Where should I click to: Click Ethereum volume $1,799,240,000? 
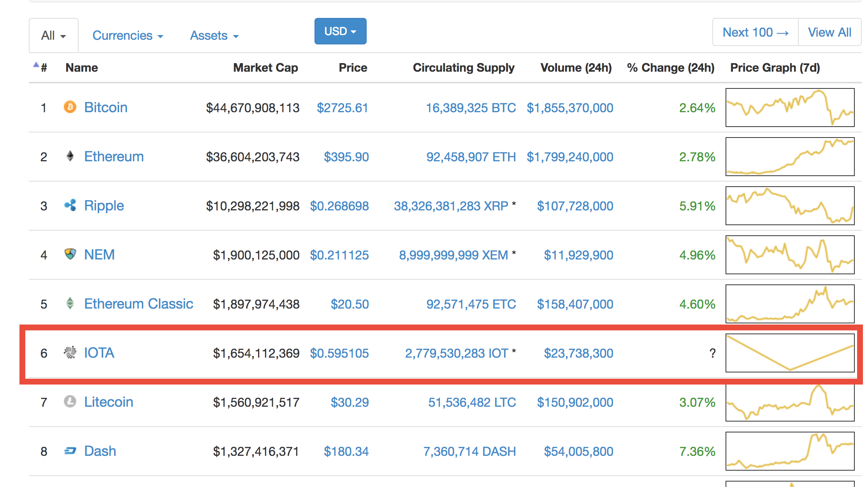click(x=570, y=157)
